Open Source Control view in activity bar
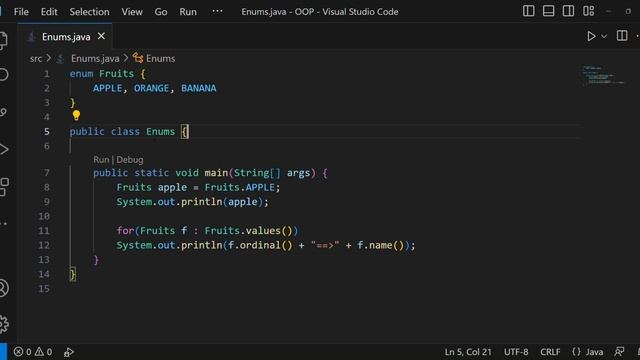 coord(3,112)
